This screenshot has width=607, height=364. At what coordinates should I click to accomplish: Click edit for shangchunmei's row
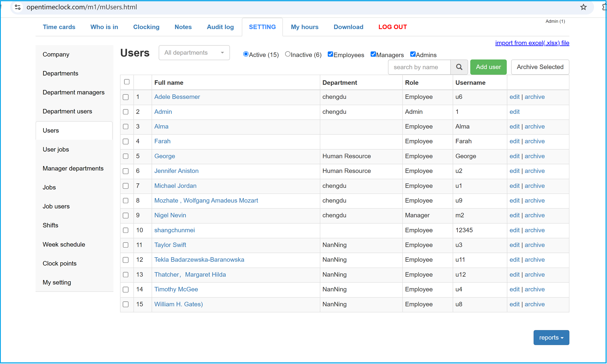point(514,230)
